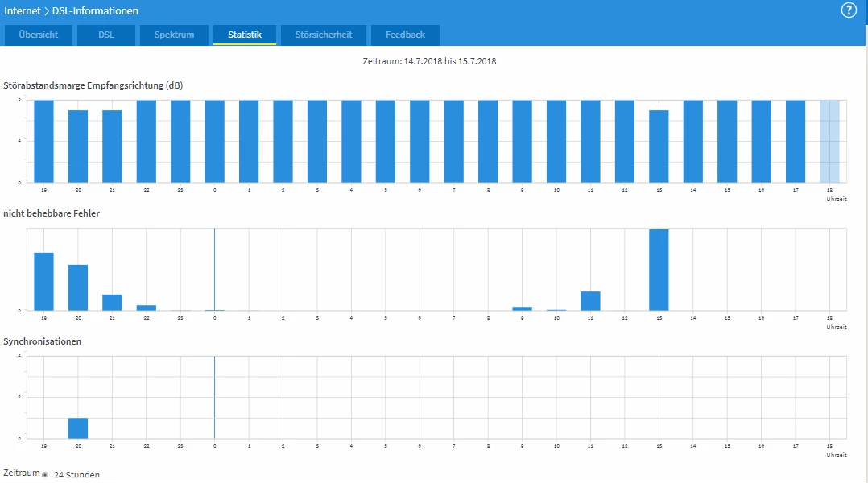Screen dimensions: 868x483
Task: Click the hour 20 bar in Synchronisationen chart
Action: click(x=78, y=427)
